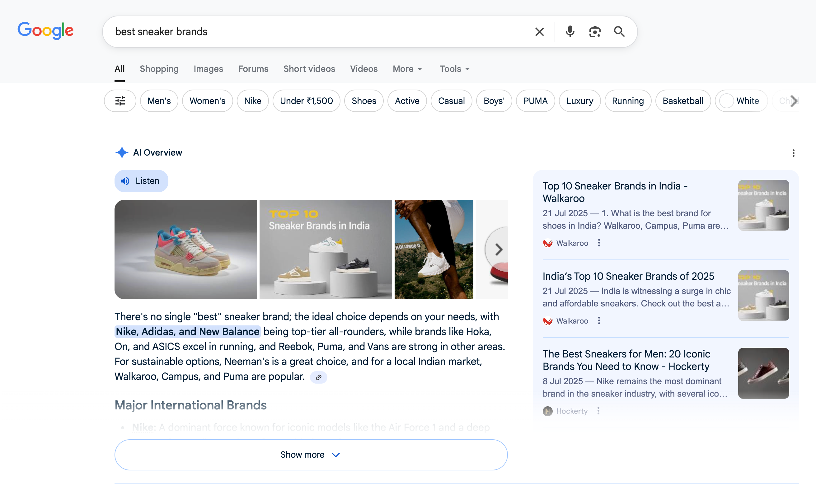Open Top 10 Sneaker Brands in India - Walkaroo link
The image size is (816, 504).
pos(615,192)
